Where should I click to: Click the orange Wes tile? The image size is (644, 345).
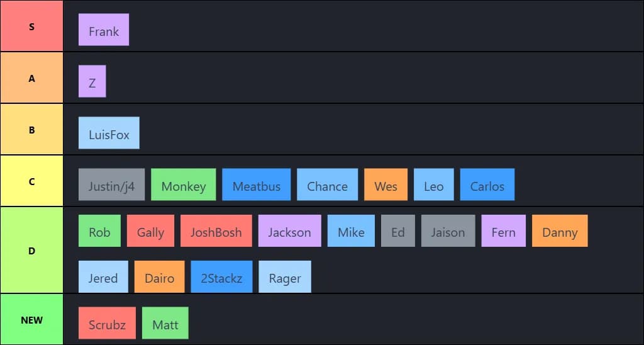coord(386,185)
